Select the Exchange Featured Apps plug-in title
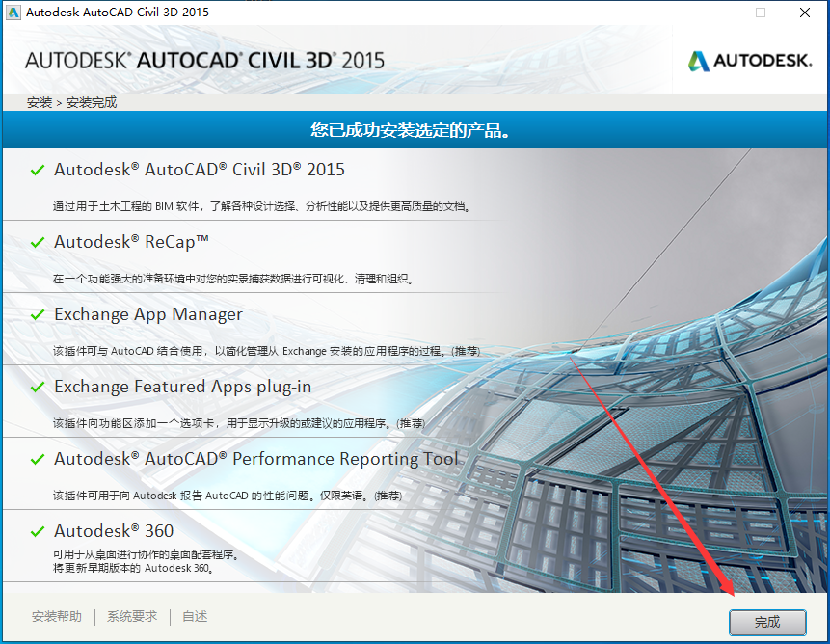 (x=182, y=388)
